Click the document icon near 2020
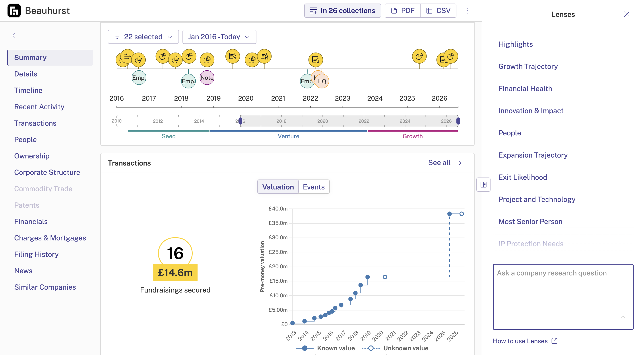The width and height of the screenshot is (644, 355). tap(233, 56)
